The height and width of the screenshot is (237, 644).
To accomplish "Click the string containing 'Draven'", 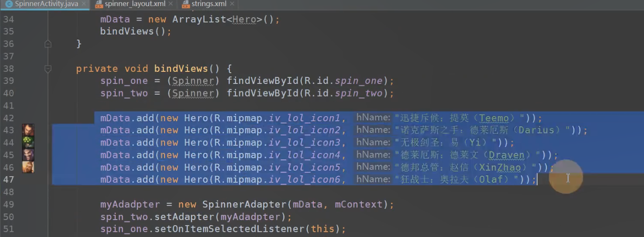I will pyautogui.click(x=468, y=155).
